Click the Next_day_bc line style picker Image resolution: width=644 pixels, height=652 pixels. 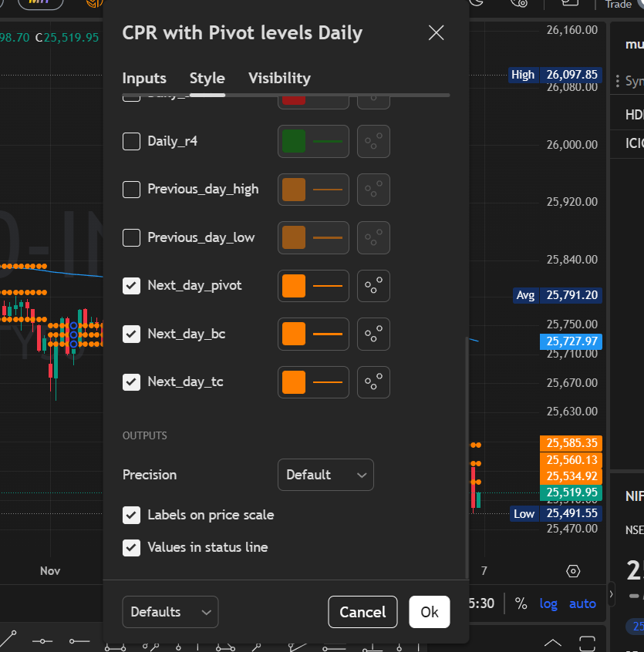(313, 334)
